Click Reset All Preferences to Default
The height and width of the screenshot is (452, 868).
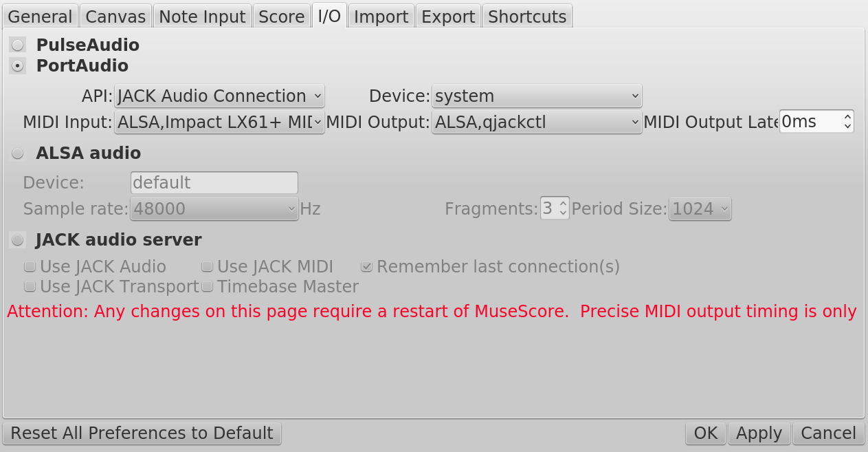click(x=142, y=433)
